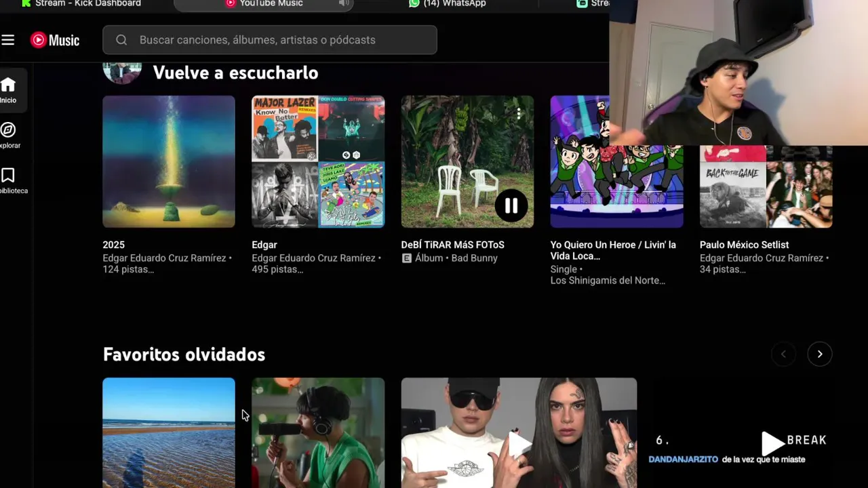Click the Favoritos olvidados heading
This screenshot has width=868, height=488.
point(184,354)
